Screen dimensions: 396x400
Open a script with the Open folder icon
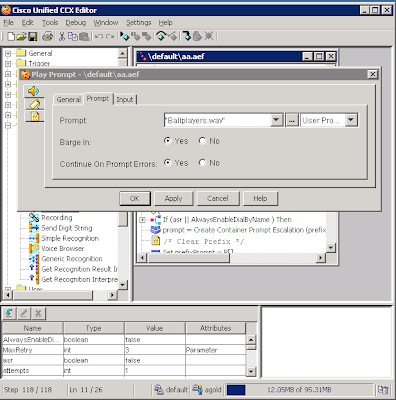point(21,36)
